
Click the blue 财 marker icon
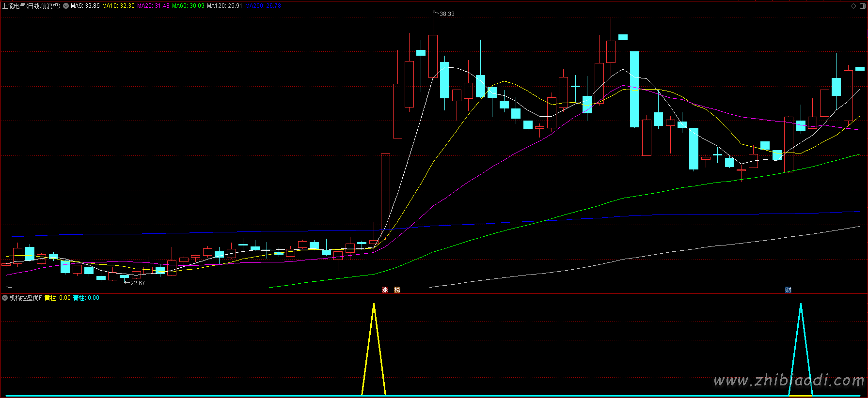(x=788, y=290)
